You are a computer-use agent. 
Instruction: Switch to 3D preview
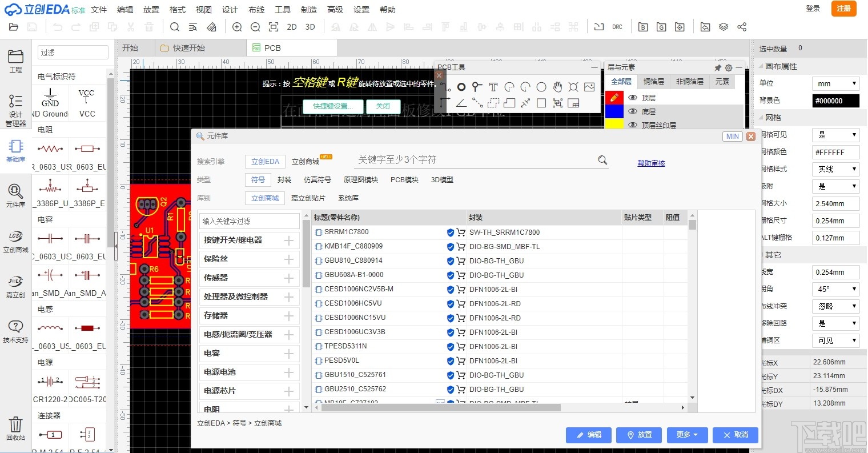[310, 27]
